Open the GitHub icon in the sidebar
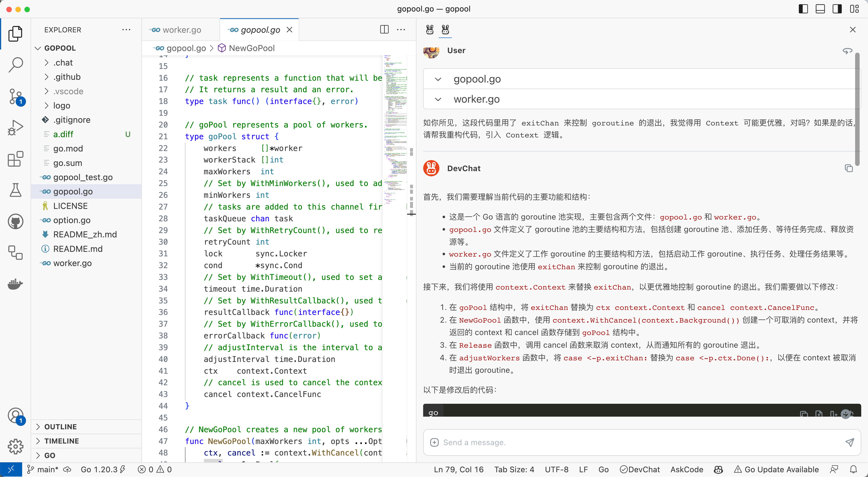Image resolution: width=868 pixels, height=477 pixels. coord(15,221)
